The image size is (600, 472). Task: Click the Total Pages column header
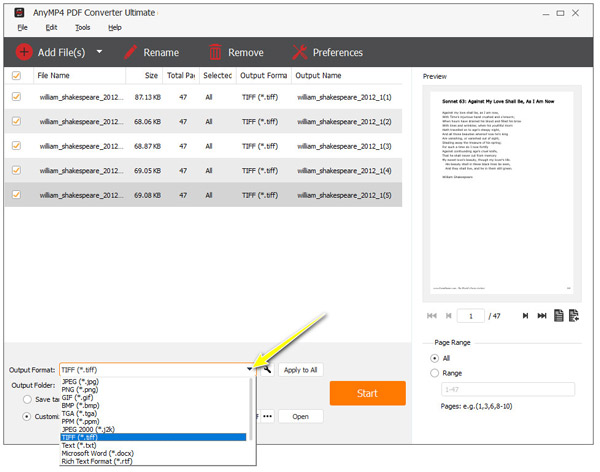coord(181,75)
